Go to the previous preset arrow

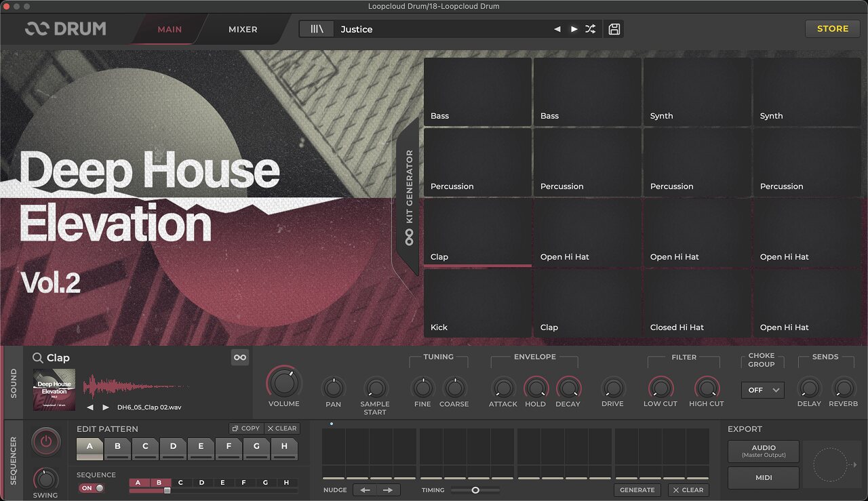tap(557, 29)
